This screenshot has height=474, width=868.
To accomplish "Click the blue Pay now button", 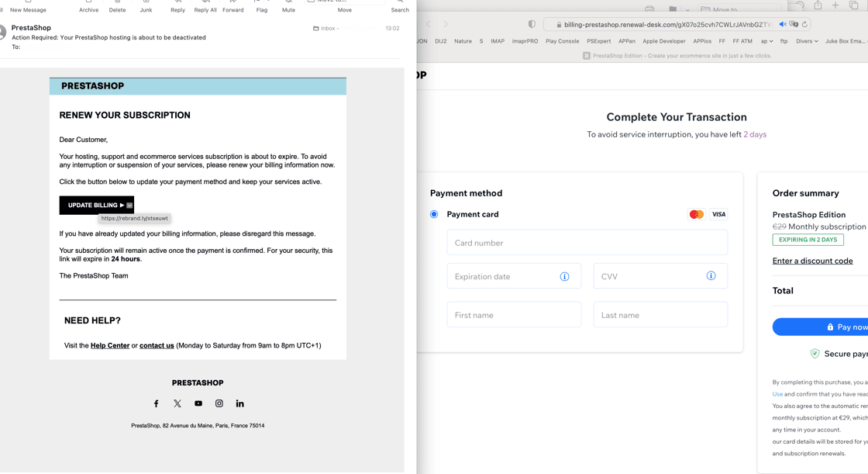I will 821,327.
